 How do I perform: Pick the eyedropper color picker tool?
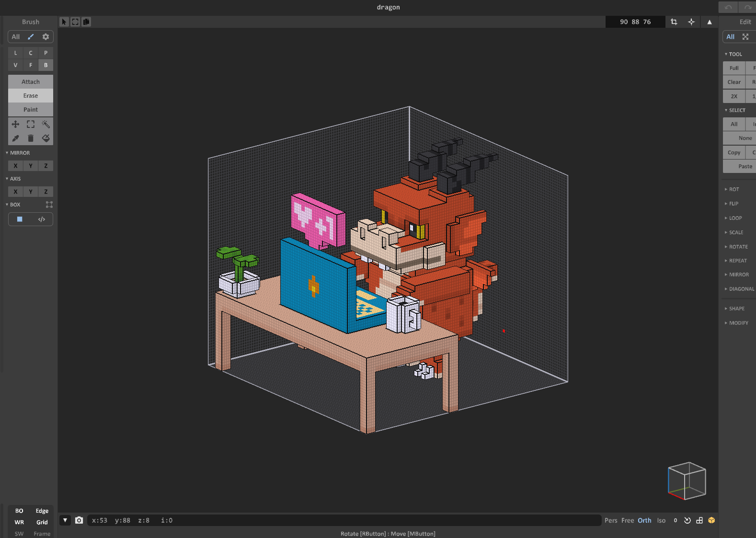tap(15, 138)
